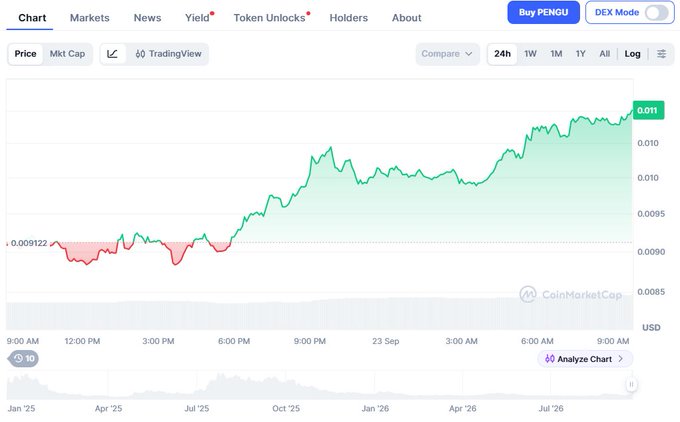680x422 pixels.
Task: Open the Holders tab
Action: click(348, 18)
